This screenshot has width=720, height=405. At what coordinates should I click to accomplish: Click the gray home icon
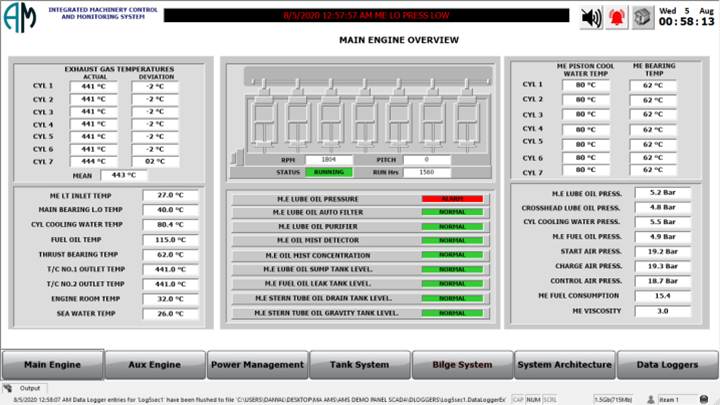[x=642, y=17]
